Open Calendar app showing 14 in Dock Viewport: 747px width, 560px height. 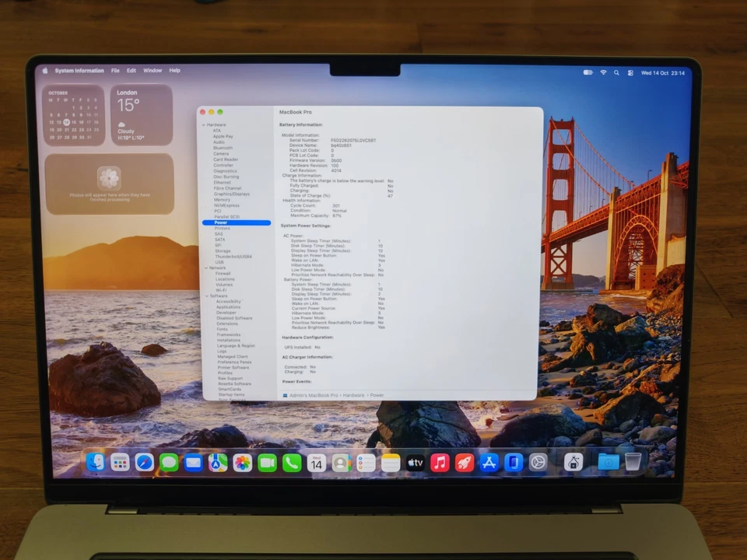point(317,462)
